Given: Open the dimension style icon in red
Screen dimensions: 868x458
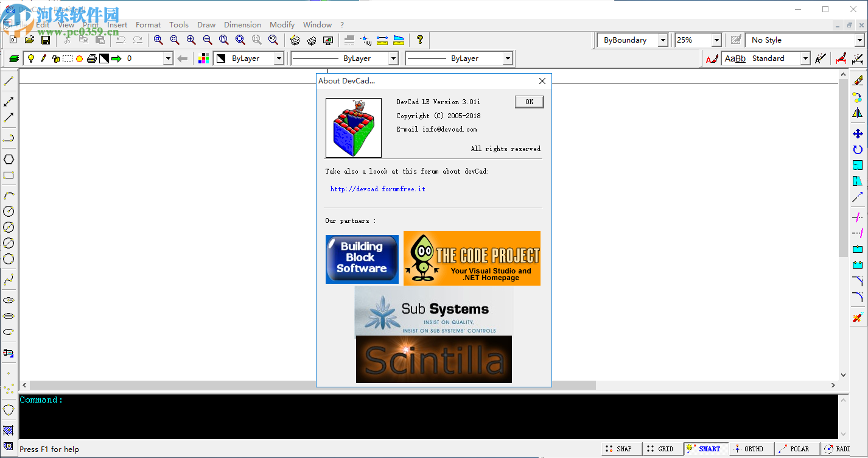Looking at the screenshot, I should coord(841,58).
